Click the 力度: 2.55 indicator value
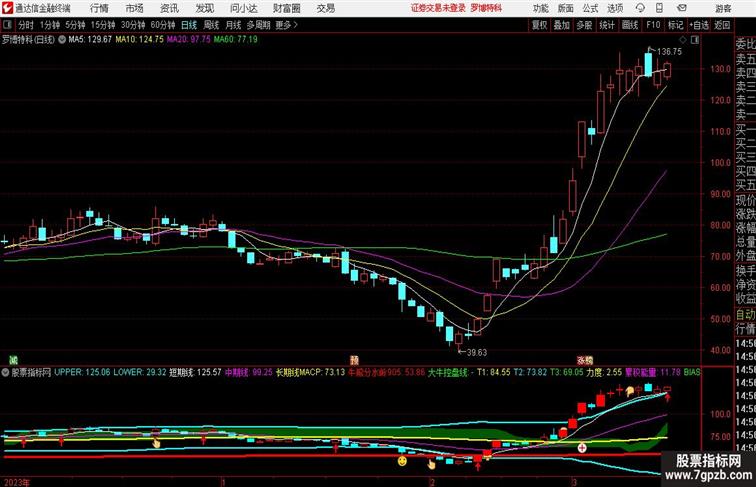The height and width of the screenshot is (487, 756). click(x=604, y=372)
